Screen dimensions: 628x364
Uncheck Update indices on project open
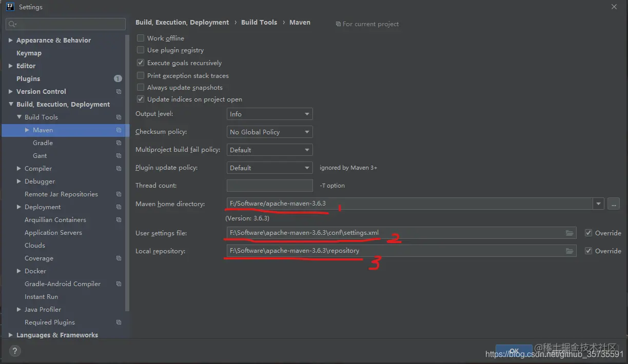coord(141,99)
